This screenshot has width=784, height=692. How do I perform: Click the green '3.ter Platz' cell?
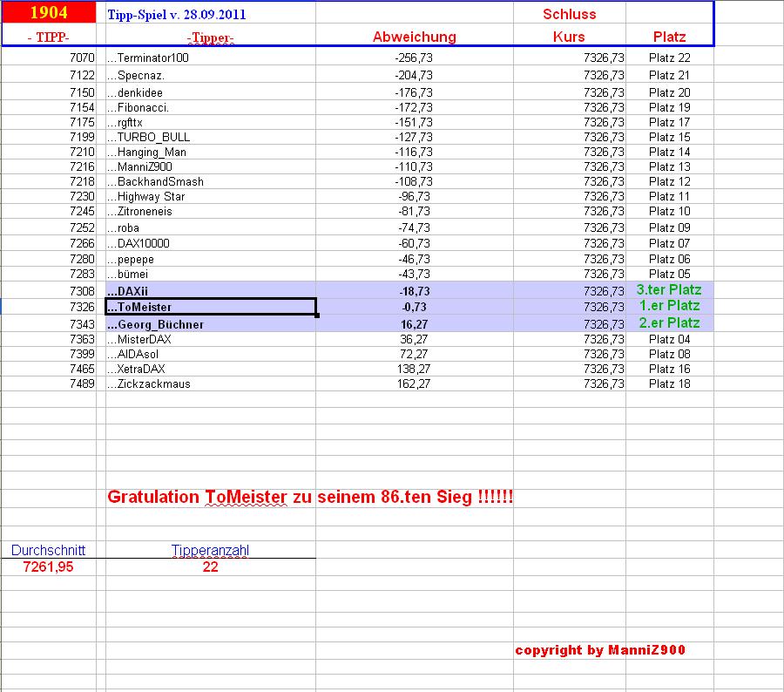[669, 289]
